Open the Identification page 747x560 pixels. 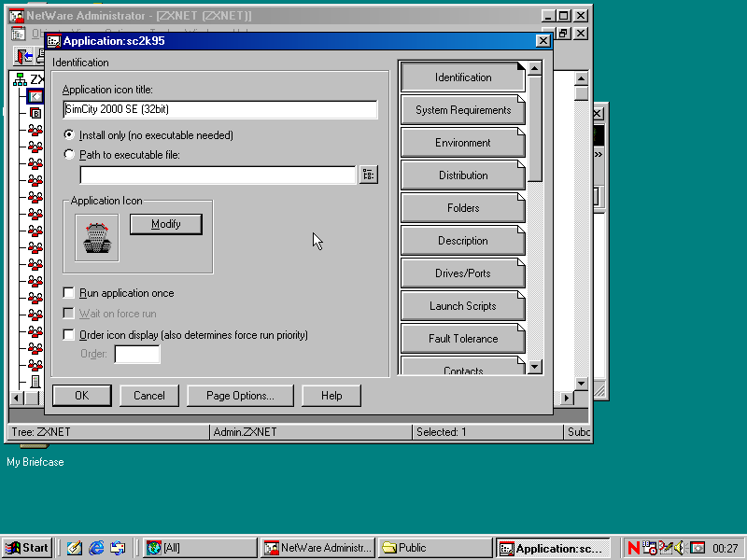(x=462, y=77)
